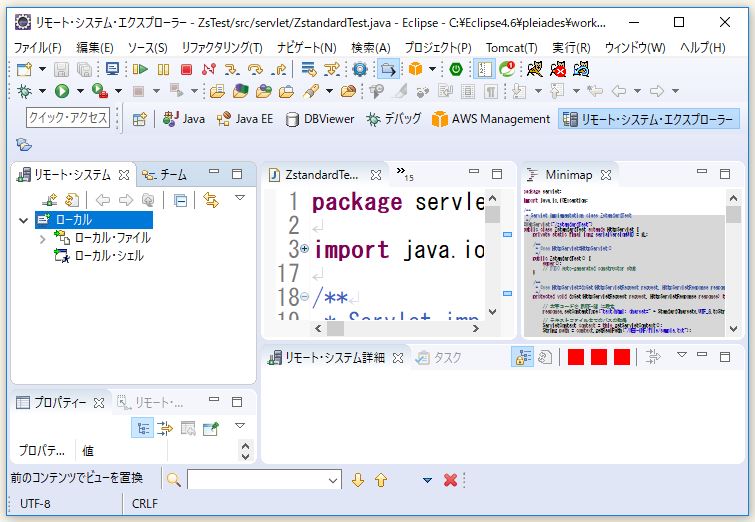Viewport: 755px width, 522px height.
Task: Click the monitor icon next to save buttons
Action: tap(112, 69)
